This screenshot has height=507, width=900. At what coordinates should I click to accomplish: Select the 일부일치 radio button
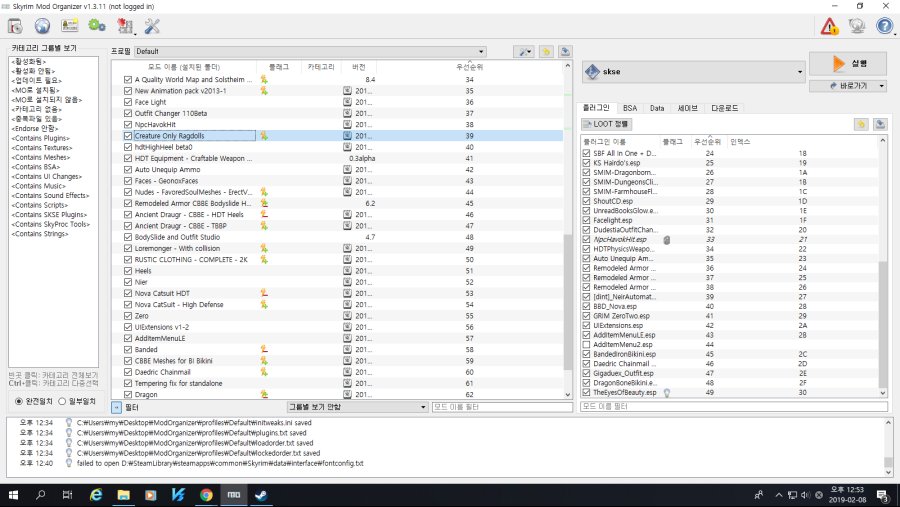(x=62, y=401)
